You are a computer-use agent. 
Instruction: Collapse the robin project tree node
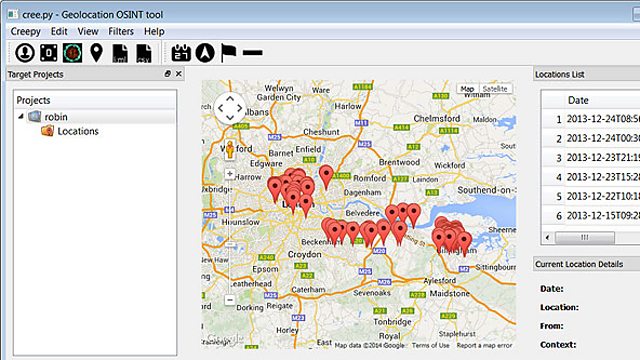(x=21, y=117)
